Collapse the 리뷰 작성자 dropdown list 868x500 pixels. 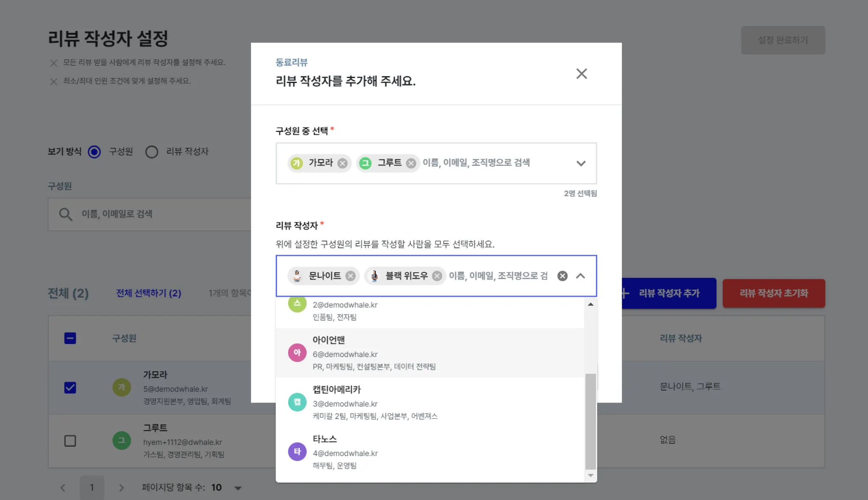581,276
